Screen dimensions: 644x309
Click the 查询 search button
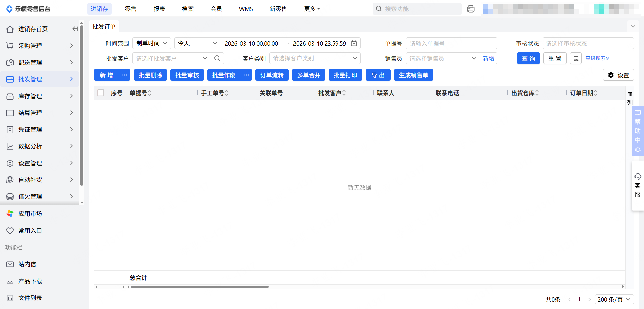pos(528,58)
